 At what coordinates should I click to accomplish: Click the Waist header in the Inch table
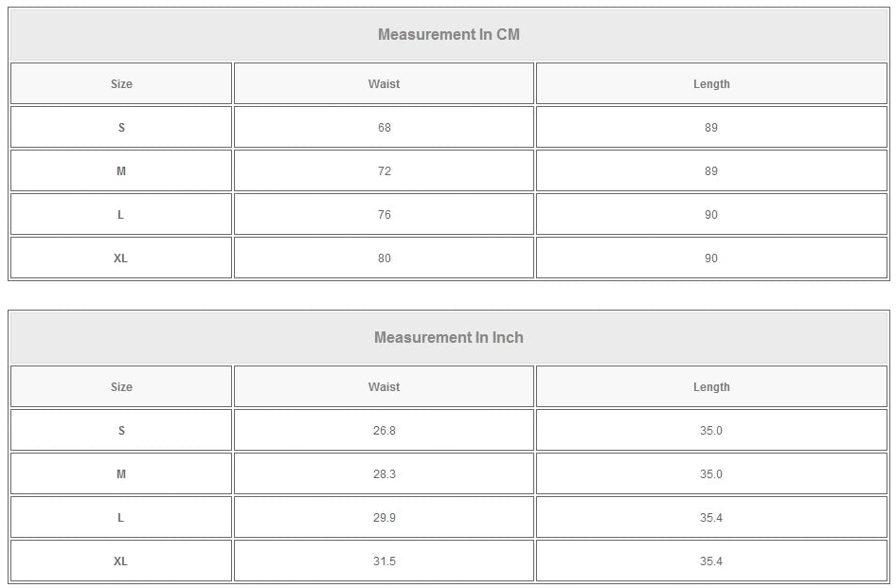point(384,387)
